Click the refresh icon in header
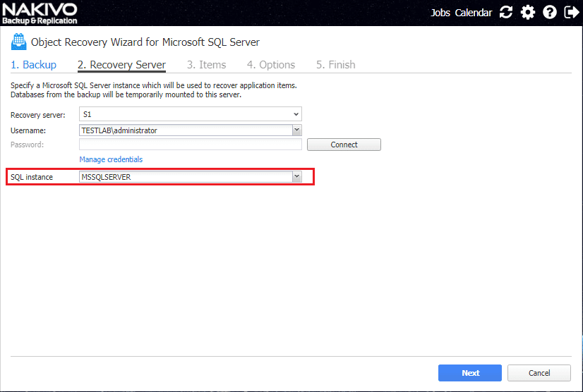The width and height of the screenshot is (583, 392). (505, 13)
